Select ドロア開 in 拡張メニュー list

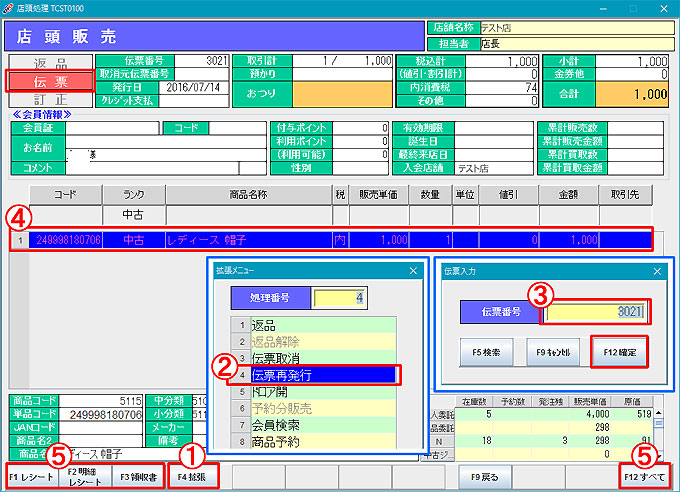click(323, 392)
